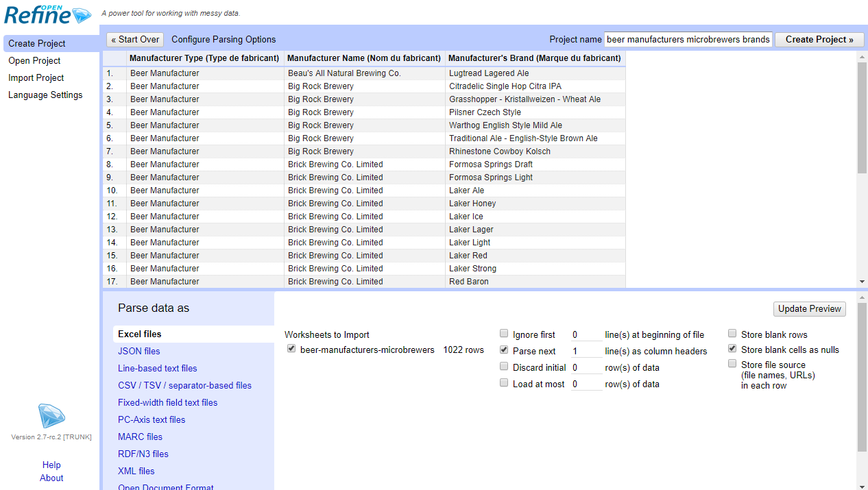Click the preview table scroll up arrow

point(862,57)
